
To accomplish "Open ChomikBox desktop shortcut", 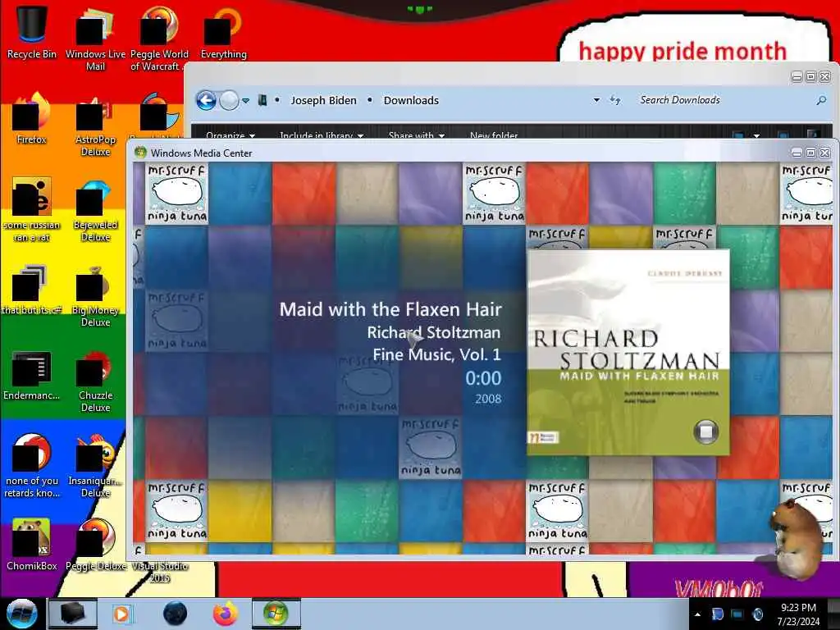I will click(32, 546).
